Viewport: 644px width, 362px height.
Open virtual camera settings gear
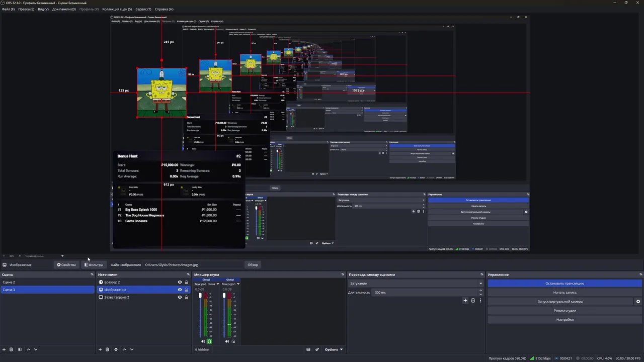[x=638, y=302]
